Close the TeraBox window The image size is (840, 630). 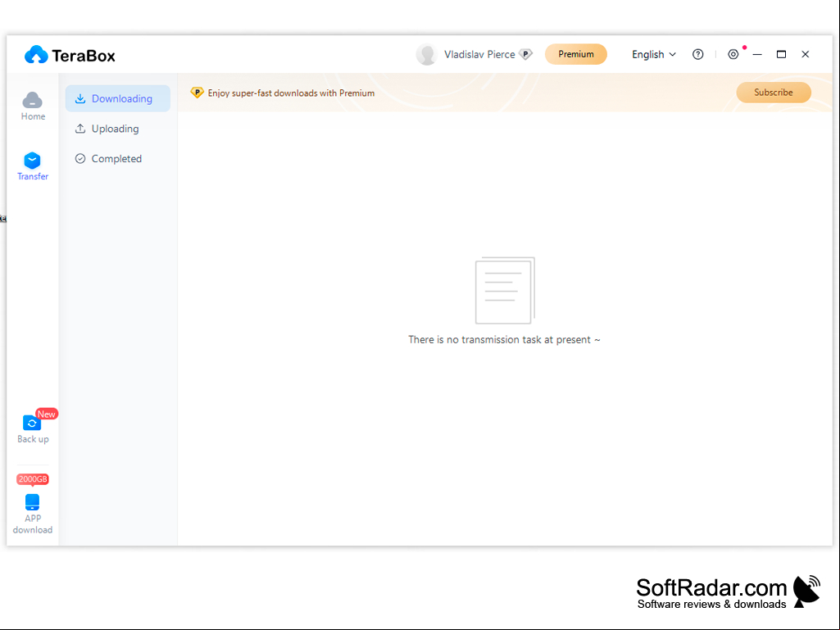tap(806, 54)
